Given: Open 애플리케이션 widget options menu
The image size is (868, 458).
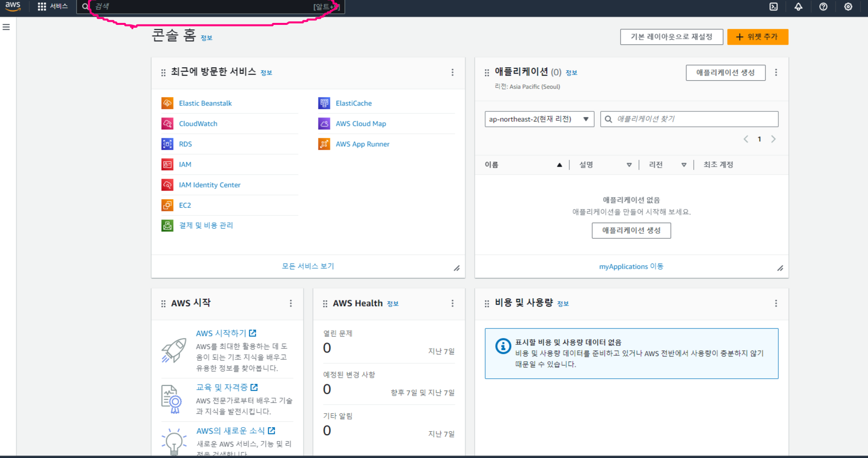Looking at the screenshot, I should click(x=776, y=72).
